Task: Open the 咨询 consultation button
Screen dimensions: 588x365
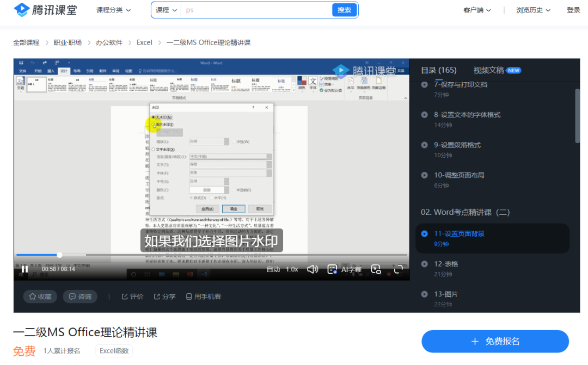Action: [80, 296]
